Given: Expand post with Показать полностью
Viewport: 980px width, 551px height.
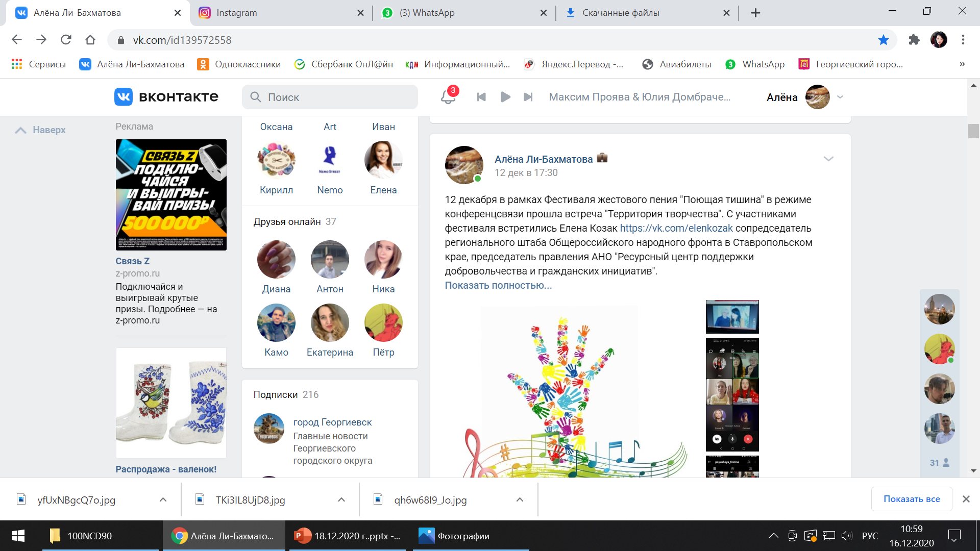Looking at the screenshot, I should click(x=498, y=286).
